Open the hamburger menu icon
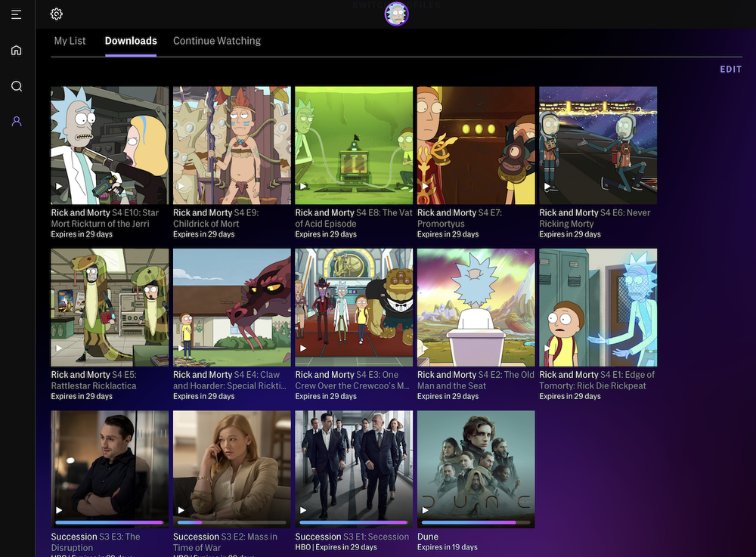This screenshot has height=557, width=756. coord(17,14)
